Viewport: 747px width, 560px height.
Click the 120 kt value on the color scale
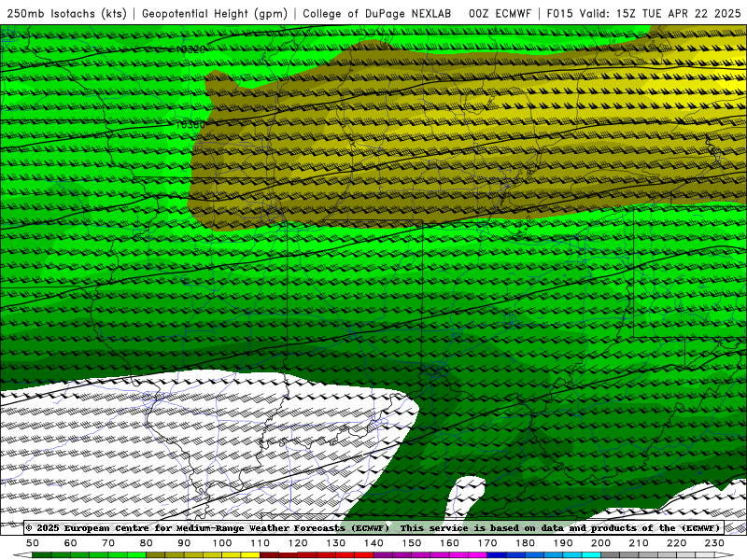point(298,543)
